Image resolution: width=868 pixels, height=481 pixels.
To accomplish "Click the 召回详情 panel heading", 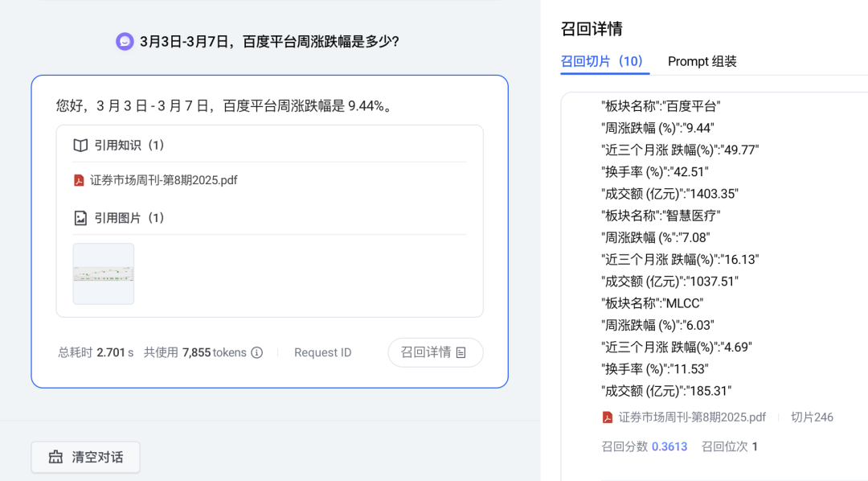I will [592, 29].
